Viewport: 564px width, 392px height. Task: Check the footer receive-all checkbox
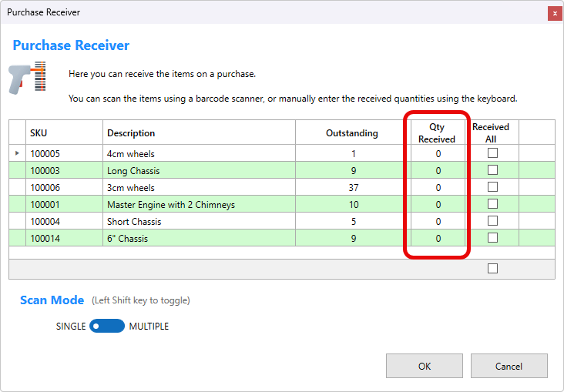click(492, 269)
